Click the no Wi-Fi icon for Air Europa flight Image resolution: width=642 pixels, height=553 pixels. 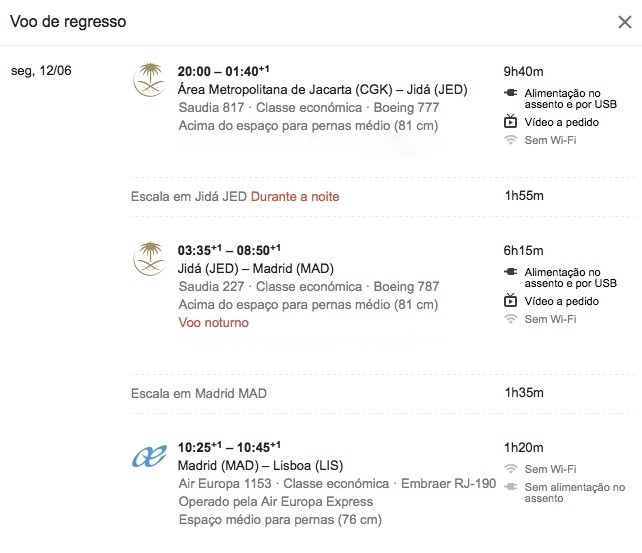(510, 469)
